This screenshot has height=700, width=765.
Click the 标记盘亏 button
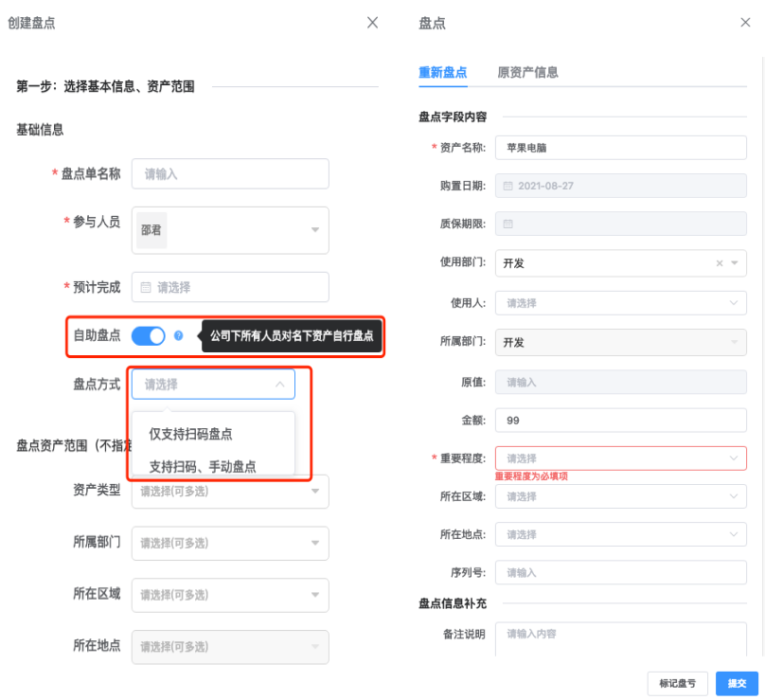(677, 683)
